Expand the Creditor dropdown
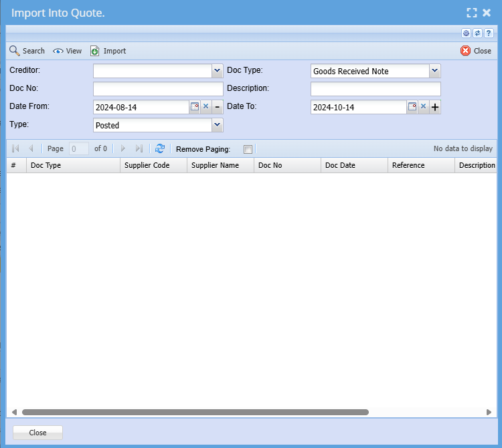This screenshot has height=448, width=502. point(217,71)
